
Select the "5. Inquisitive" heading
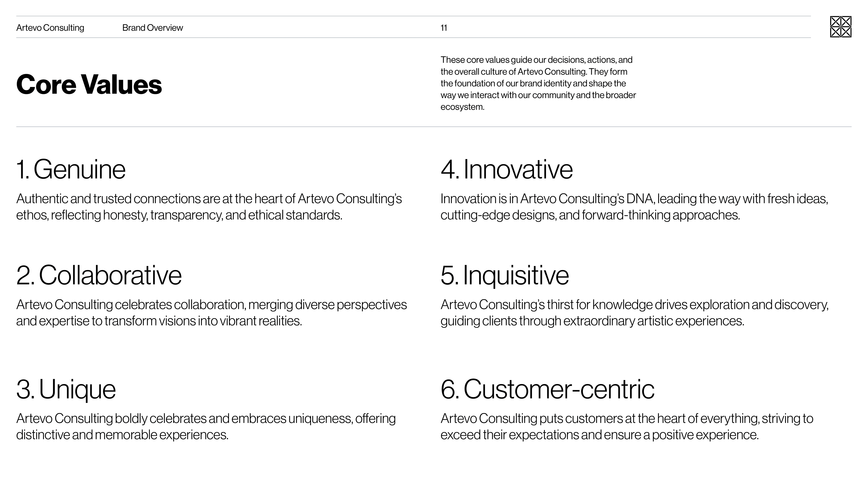(x=505, y=275)
